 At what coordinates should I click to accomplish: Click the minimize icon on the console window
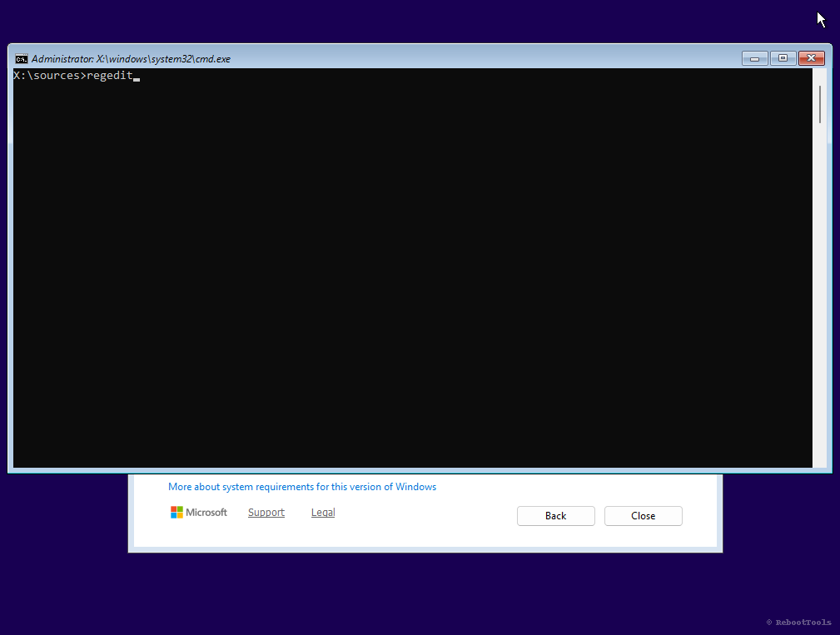(754, 58)
